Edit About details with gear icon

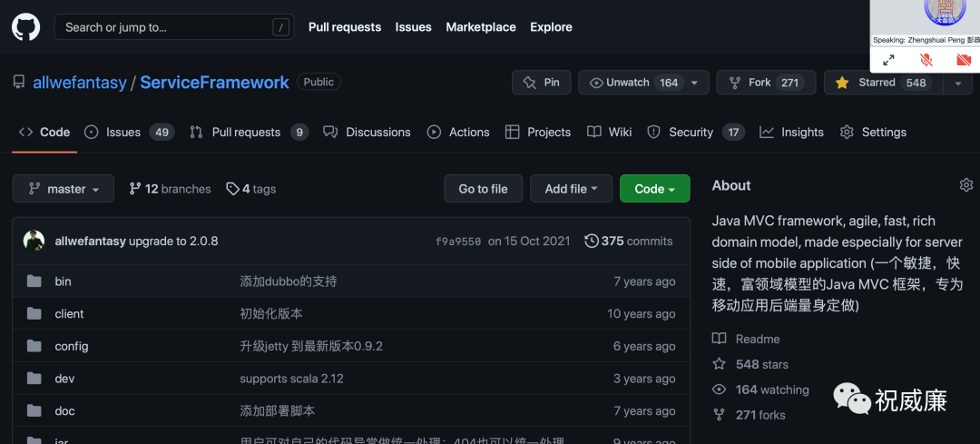pos(966,185)
